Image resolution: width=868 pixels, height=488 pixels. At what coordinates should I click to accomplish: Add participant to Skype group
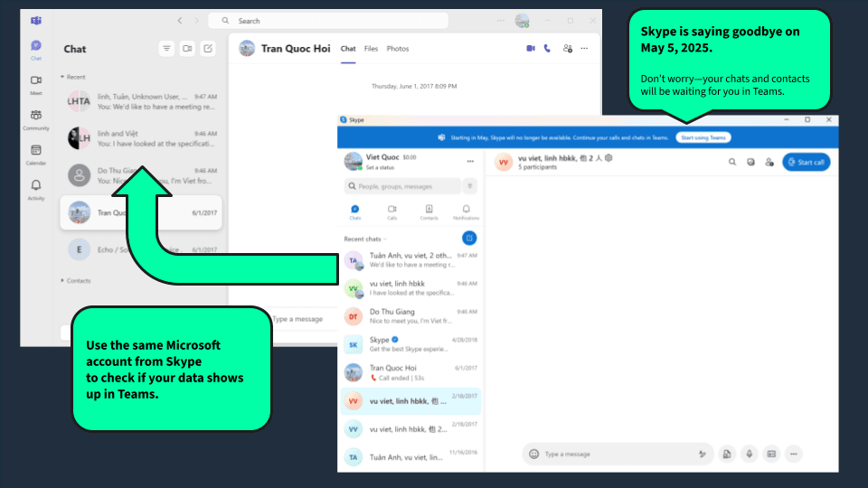(769, 162)
